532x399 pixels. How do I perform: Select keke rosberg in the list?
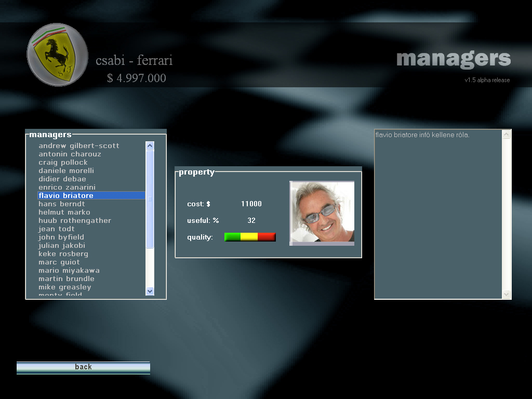pos(63,254)
